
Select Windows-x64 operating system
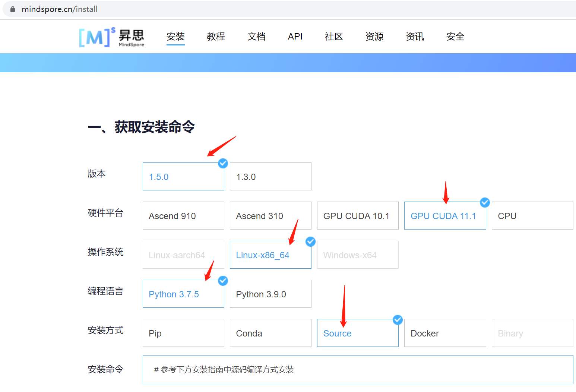coord(358,255)
